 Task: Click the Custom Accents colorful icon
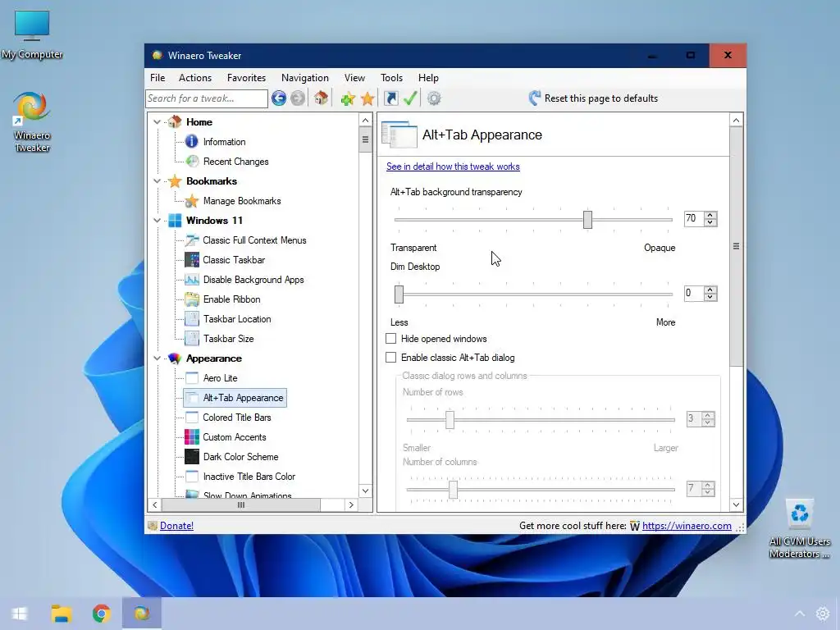[192, 437]
